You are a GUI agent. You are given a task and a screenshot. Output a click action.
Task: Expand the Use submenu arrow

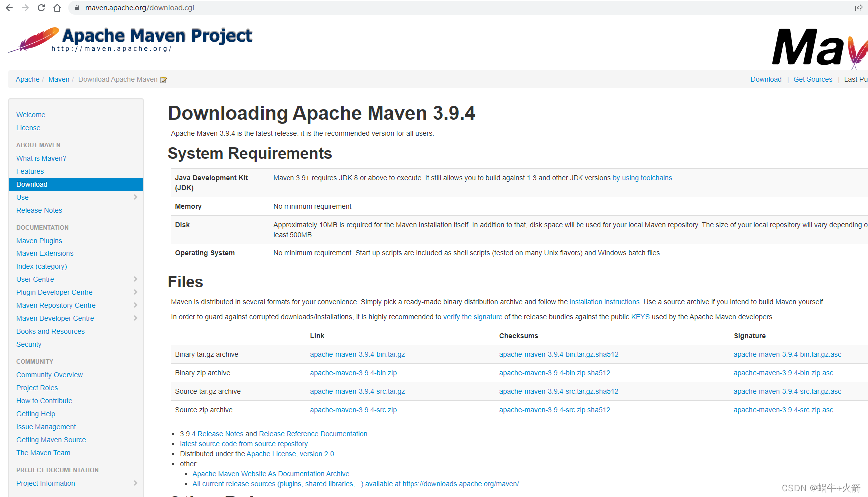pyautogui.click(x=135, y=197)
